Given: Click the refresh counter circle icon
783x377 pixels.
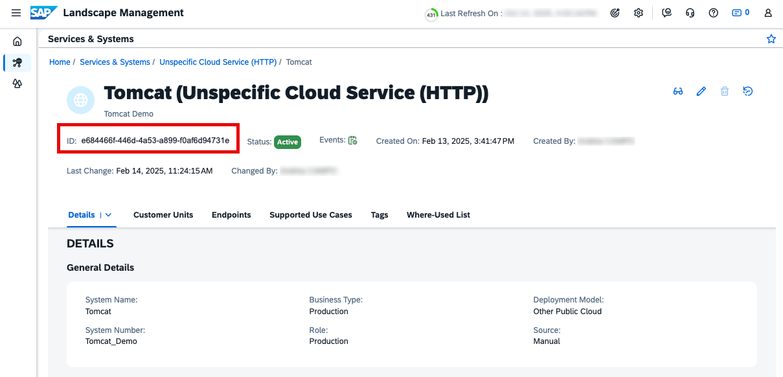Looking at the screenshot, I should (431, 14).
